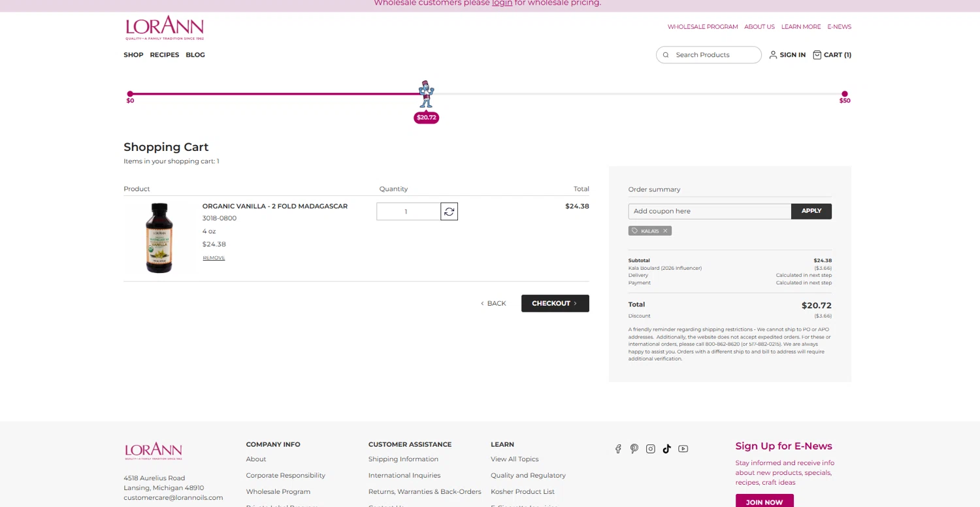This screenshot has height=507, width=980.
Task: Click the Search Products field
Action: point(709,55)
